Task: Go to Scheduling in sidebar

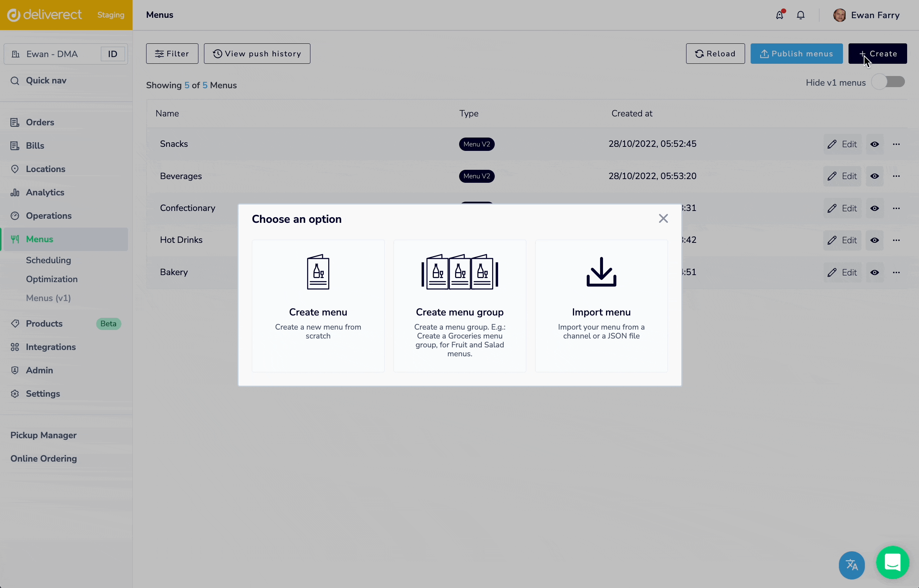Action: pos(49,260)
